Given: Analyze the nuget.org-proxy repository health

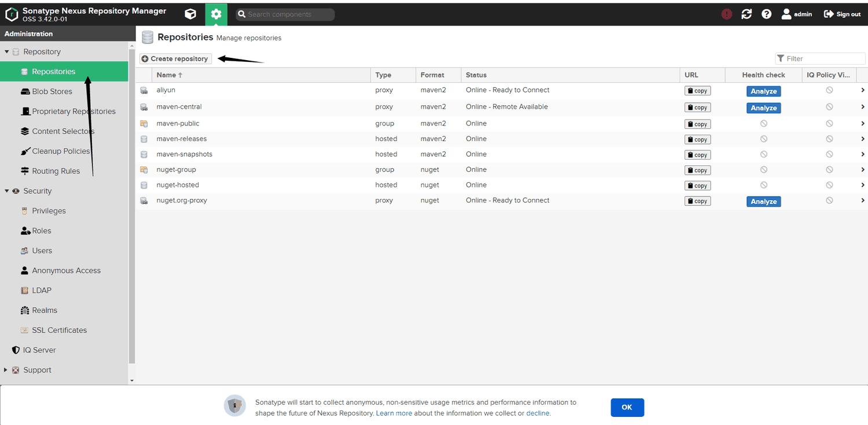Looking at the screenshot, I should 763,201.
